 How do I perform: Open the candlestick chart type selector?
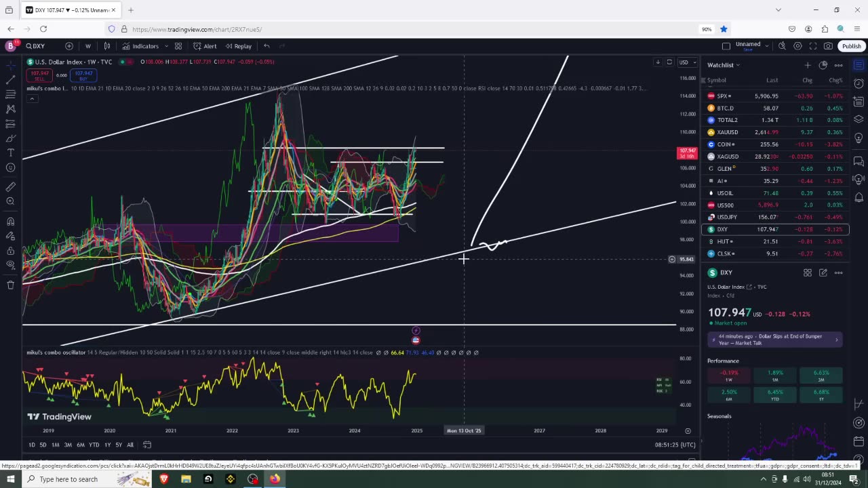point(107,46)
